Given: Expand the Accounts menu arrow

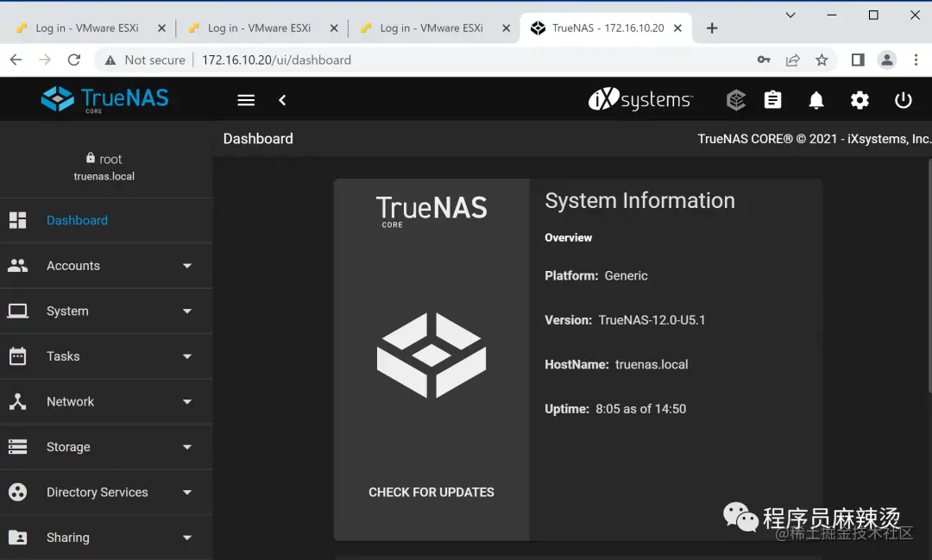Looking at the screenshot, I should [x=187, y=266].
